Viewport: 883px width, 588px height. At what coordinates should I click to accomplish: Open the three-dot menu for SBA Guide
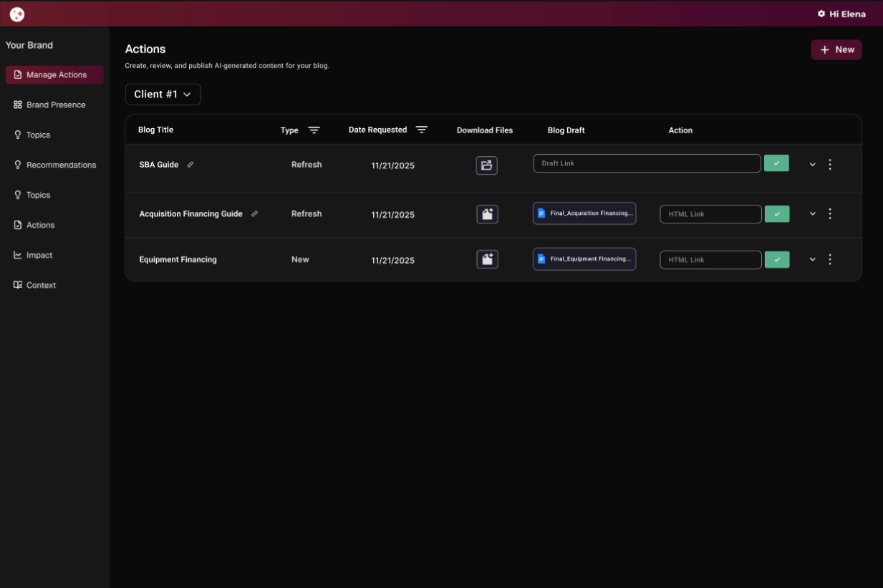pos(830,164)
